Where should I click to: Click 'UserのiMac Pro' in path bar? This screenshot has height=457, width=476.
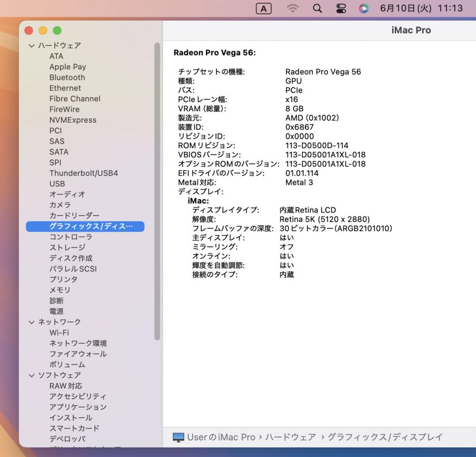(x=221, y=438)
